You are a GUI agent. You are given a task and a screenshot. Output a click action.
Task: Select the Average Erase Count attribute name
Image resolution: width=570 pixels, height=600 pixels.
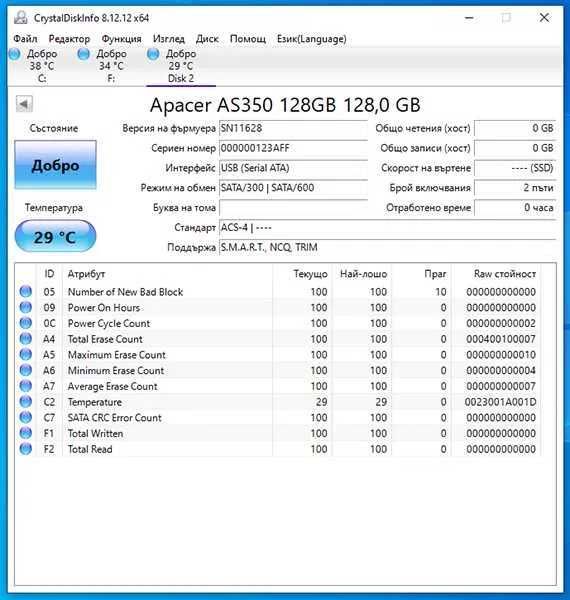112,386
